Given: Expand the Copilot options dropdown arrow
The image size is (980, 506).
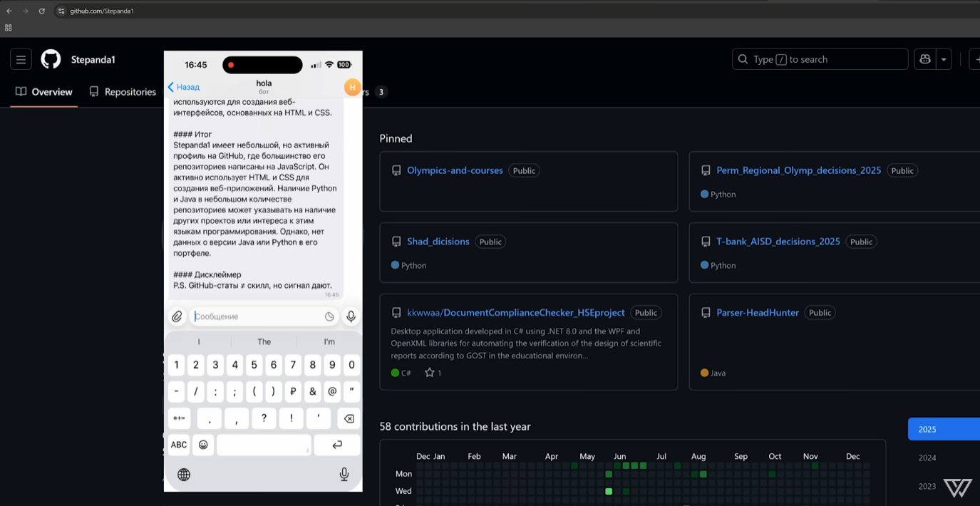Looking at the screenshot, I should [x=942, y=58].
